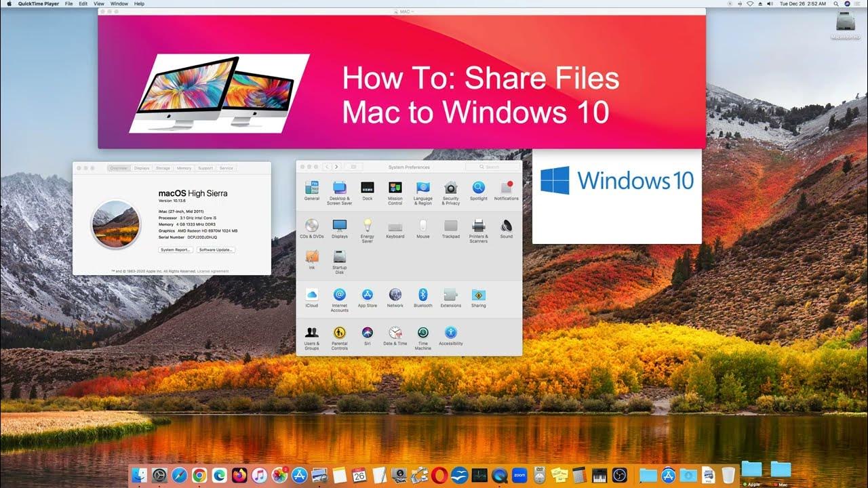The width and height of the screenshot is (868, 488).
Task: Open the License Agreement link
Action: point(213,271)
